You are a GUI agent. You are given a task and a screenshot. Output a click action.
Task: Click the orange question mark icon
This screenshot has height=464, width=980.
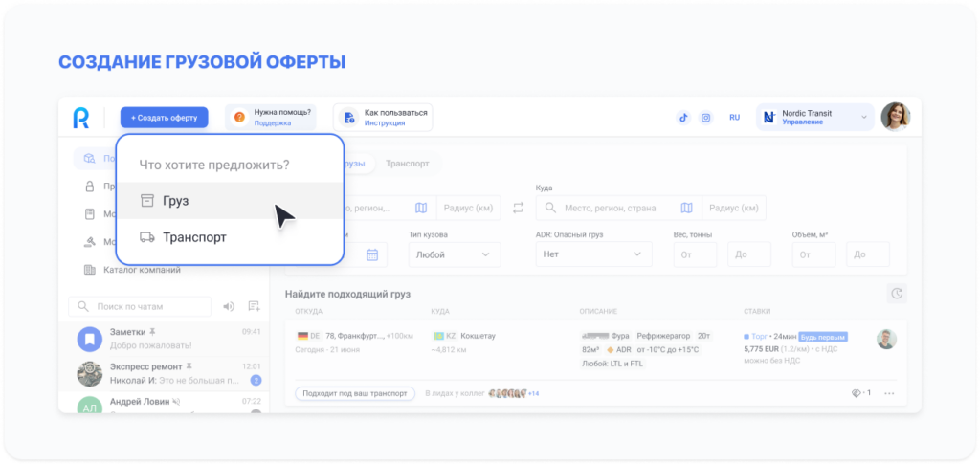pyautogui.click(x=238, y=118)
